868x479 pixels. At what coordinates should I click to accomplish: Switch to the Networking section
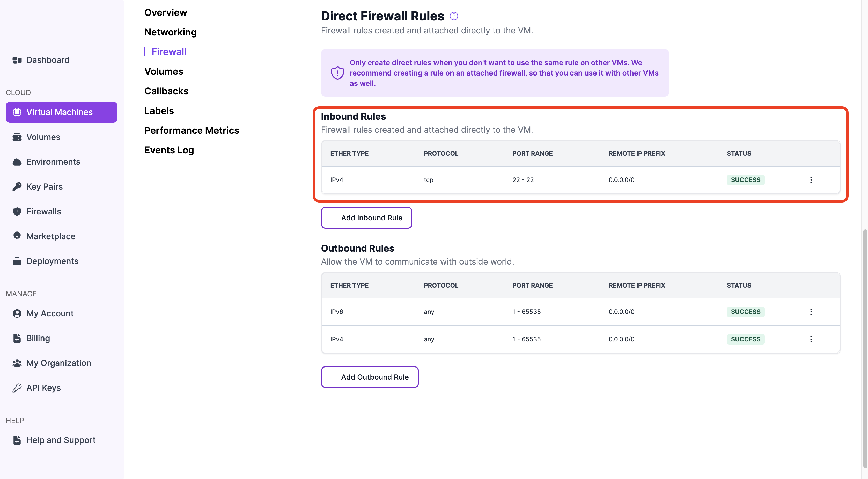170,32
